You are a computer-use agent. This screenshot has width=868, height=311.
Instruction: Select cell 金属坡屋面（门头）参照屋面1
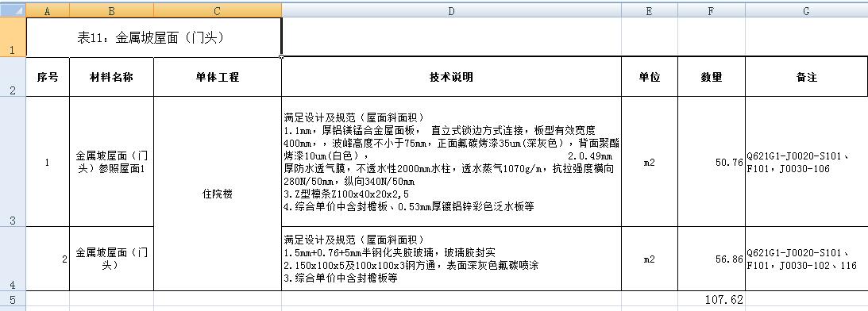click(112, 162)
